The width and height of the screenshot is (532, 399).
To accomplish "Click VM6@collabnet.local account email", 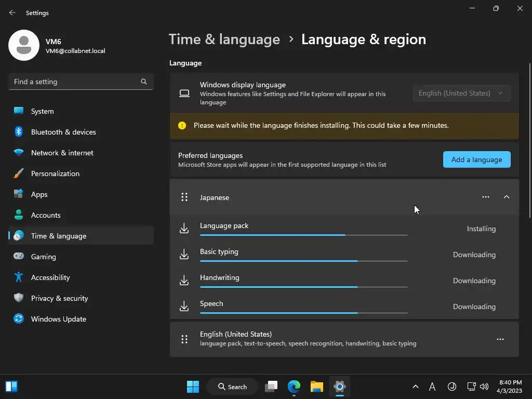I will 75,51.
